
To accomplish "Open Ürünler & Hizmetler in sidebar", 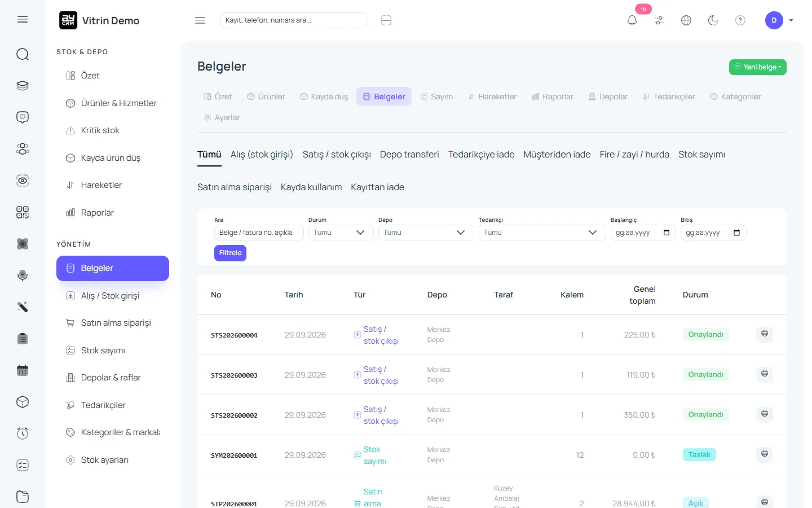I will [x=113, y=103].
